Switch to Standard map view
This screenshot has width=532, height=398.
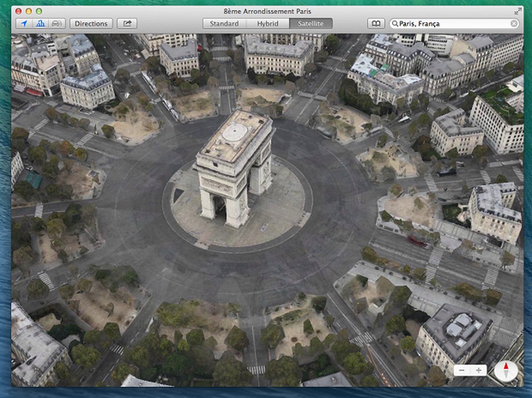pyautogui.click(x=224, y=23)
